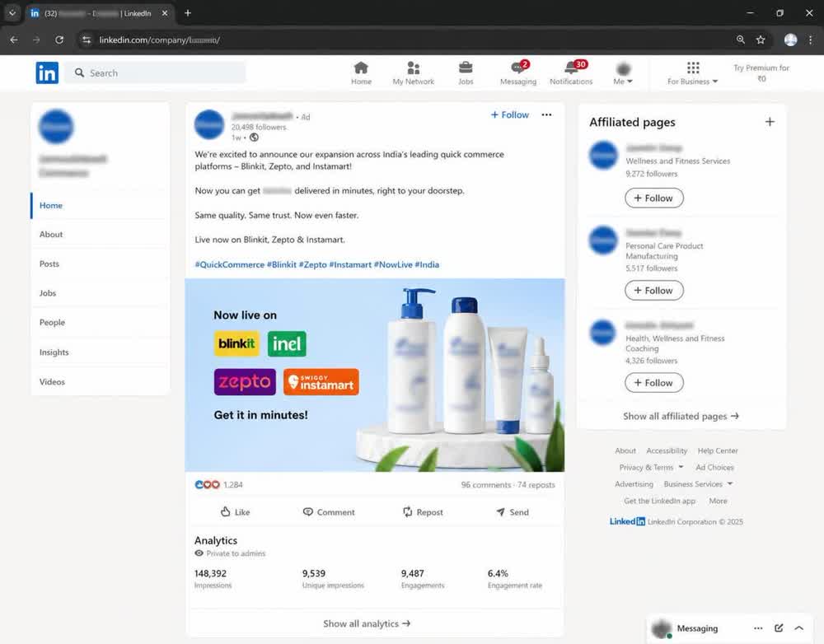This screenshot has height=644, width=824.
Task: Open Posts in company sidebar
Action: pyautogui.click(x=49, y=264)
